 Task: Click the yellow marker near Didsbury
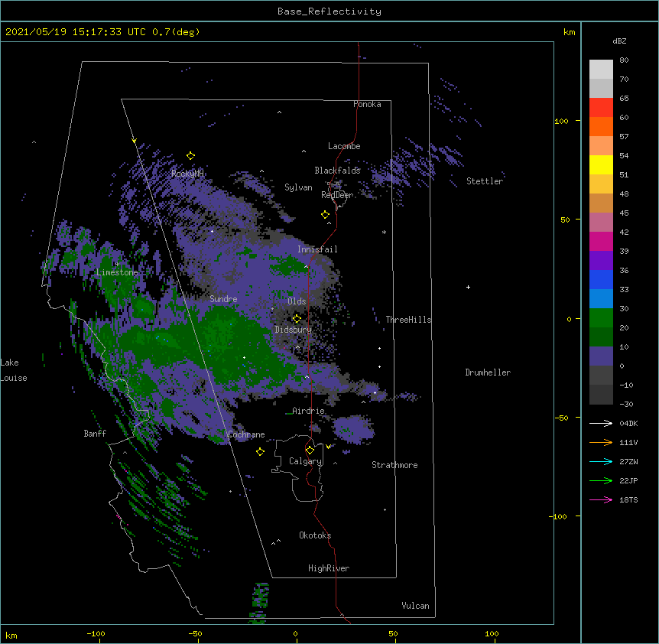(x=297, y=318)
